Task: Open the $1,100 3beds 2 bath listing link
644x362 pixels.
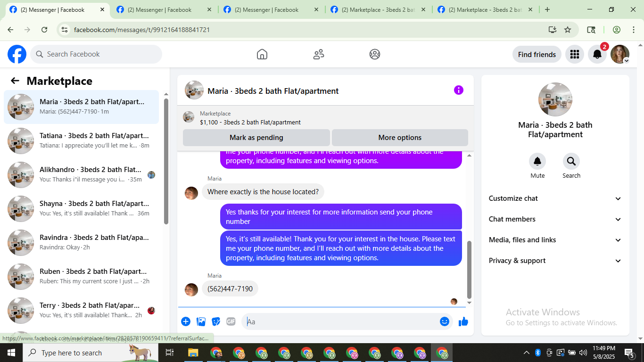Action: coord(250,122)
